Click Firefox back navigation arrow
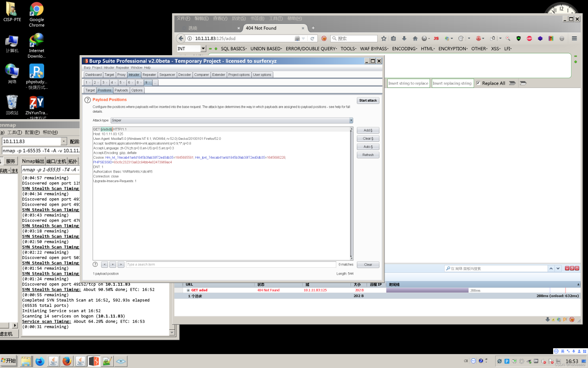This screenshot has width=588, height=368. click(182, 39)
